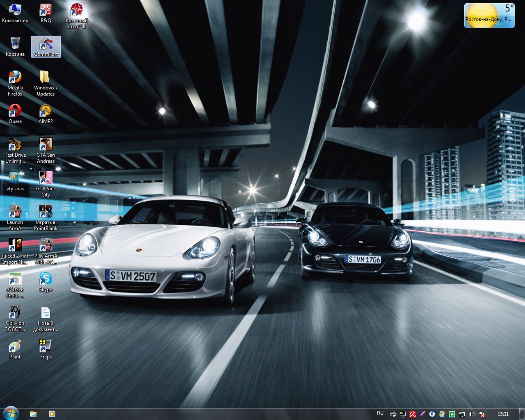Click the screenshot camera tray icon

coord(393,414)
